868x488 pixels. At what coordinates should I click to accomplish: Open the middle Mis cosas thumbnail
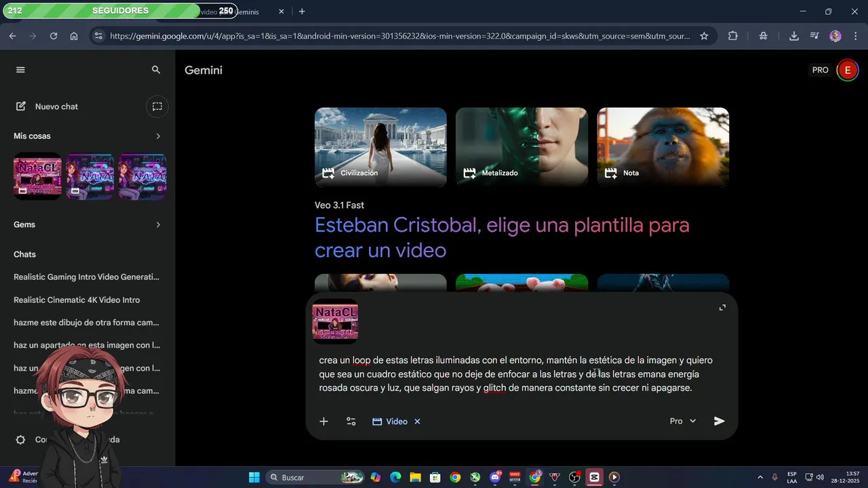click(90, 176)
